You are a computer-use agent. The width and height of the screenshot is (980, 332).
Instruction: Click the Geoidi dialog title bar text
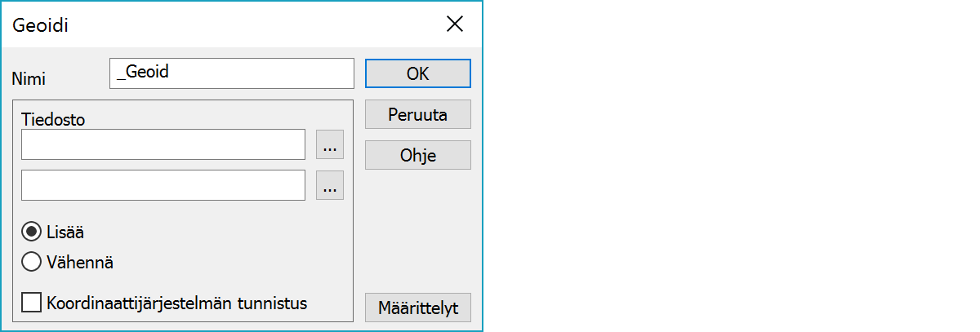40,25
